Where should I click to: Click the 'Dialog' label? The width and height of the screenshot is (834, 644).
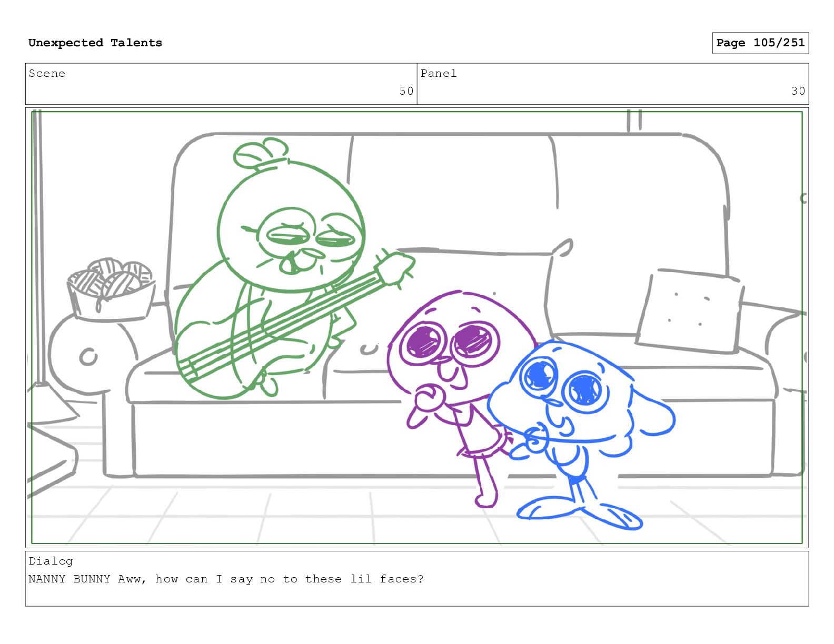tap(51, 561)
